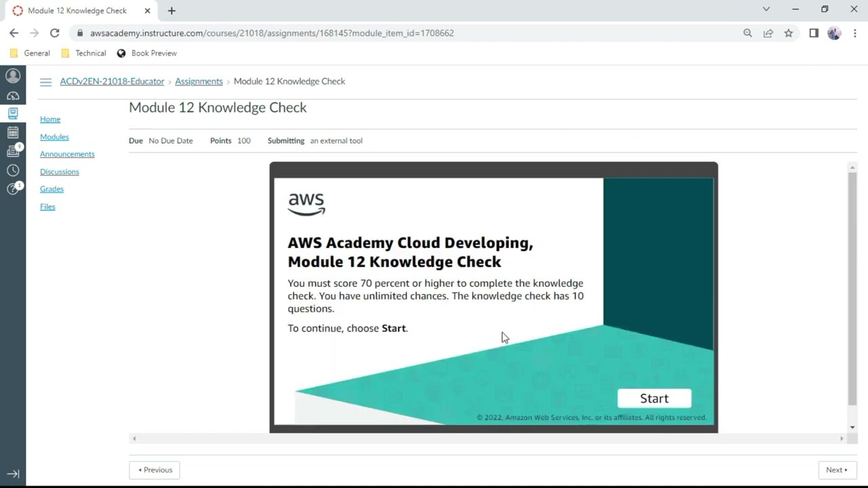
Task: Go to the Next module item
Action: 837,470
